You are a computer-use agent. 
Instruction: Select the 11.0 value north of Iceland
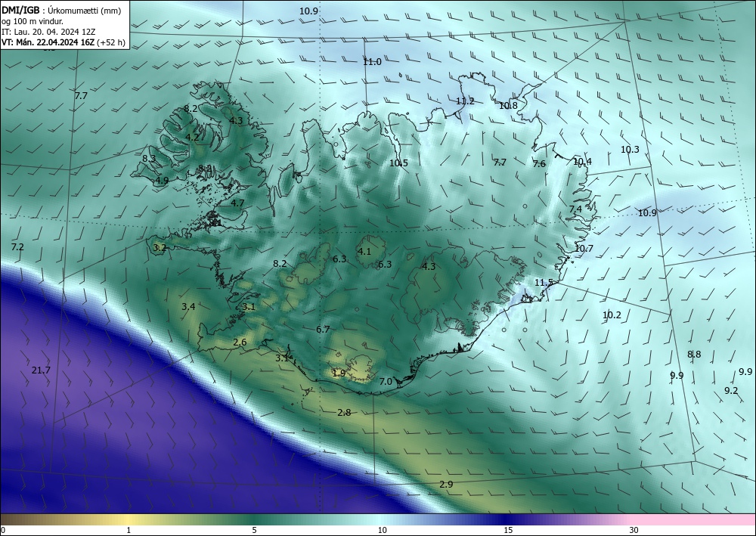click(x=372, y=62)
